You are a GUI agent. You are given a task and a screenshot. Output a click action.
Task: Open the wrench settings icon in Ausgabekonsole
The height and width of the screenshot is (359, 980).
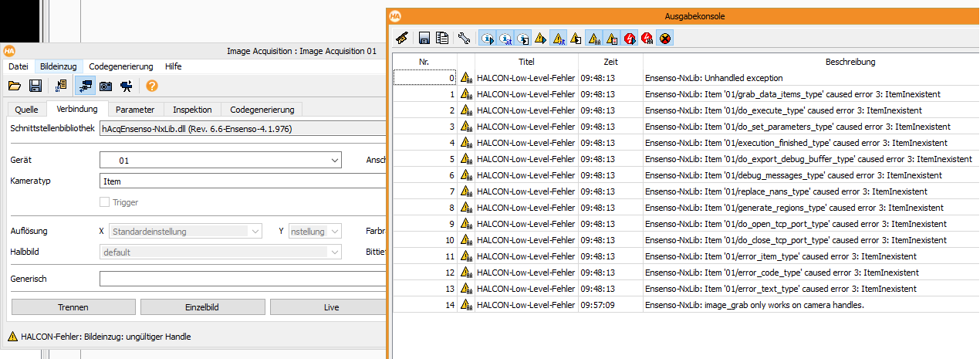(465, 37)
